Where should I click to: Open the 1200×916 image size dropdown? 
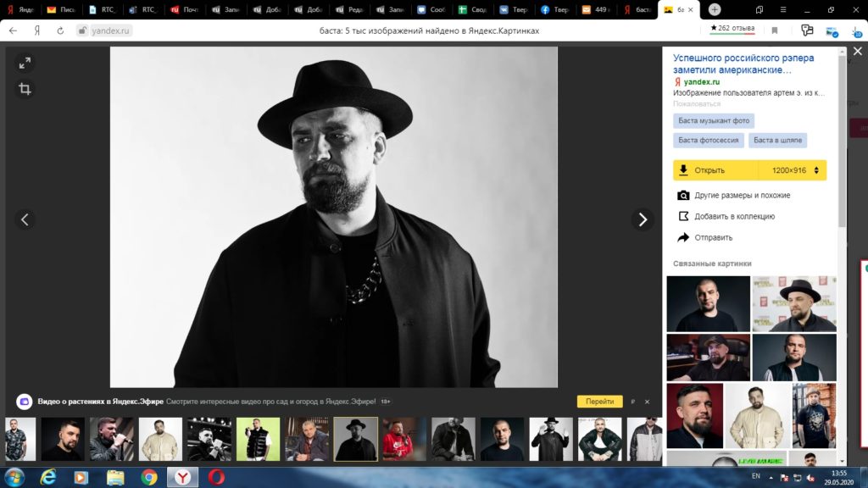(x=794, y=170)
